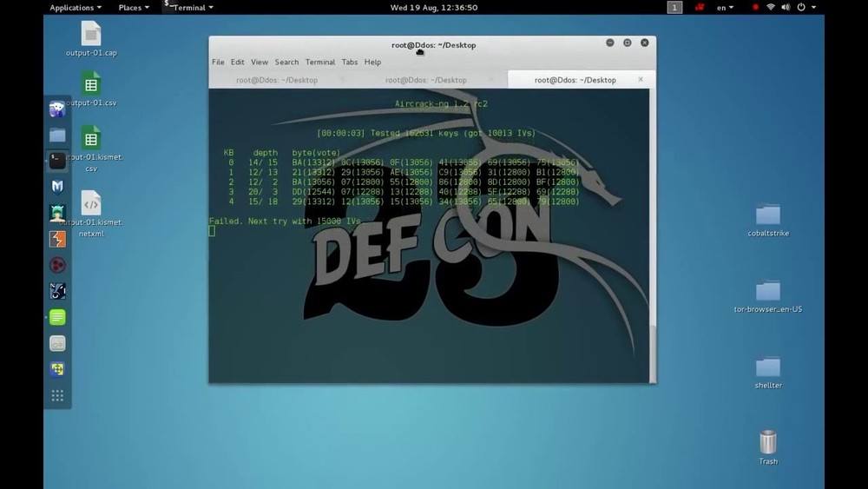Open the Files folder icon in dock
Image resolution: width=868 pixels, height=489 pixels.
pyautogui.click(x=57, y=135)
